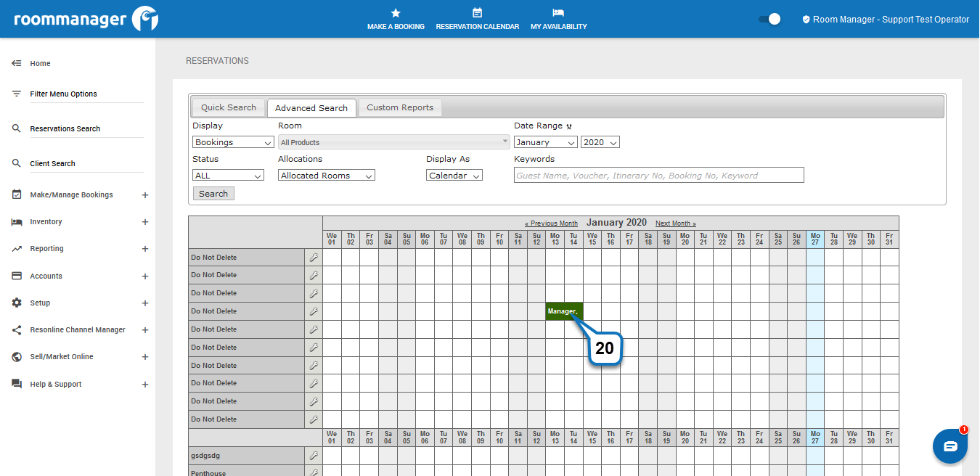Open the green Manager booking block

[x=564, y=311]
